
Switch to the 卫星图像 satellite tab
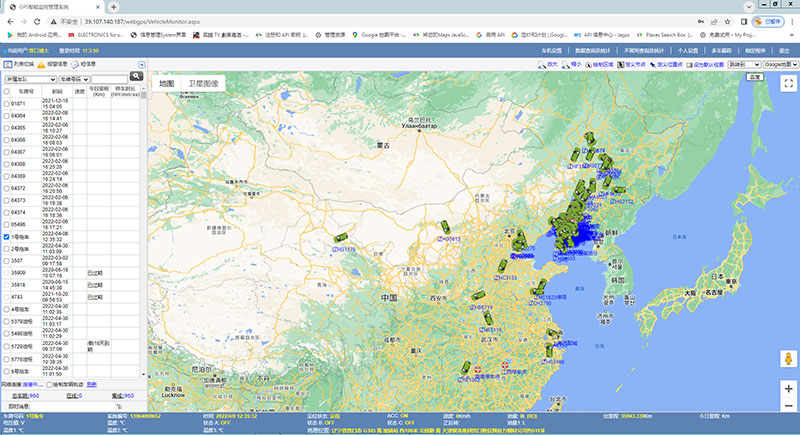(x=203, y=84)
